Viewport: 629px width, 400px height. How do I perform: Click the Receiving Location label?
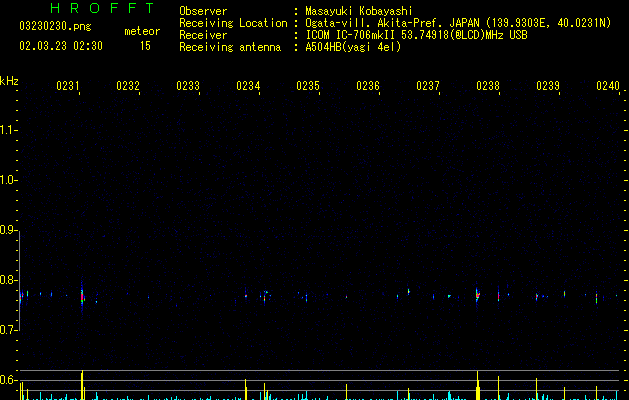coord(233,23)
